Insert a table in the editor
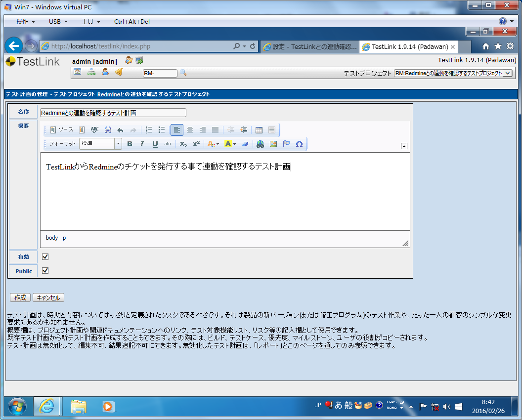 pos(259,130)
